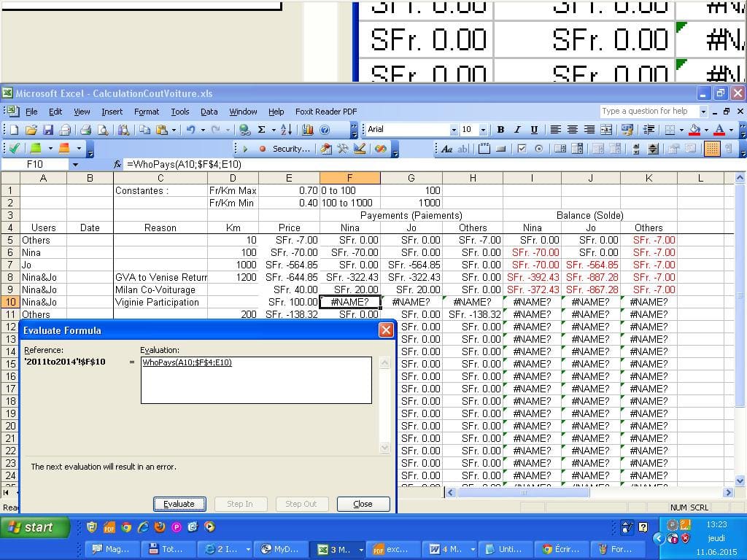Click Close in Evaluate Formula dialog
Screen dimensions: 747x560
[363, 504]
